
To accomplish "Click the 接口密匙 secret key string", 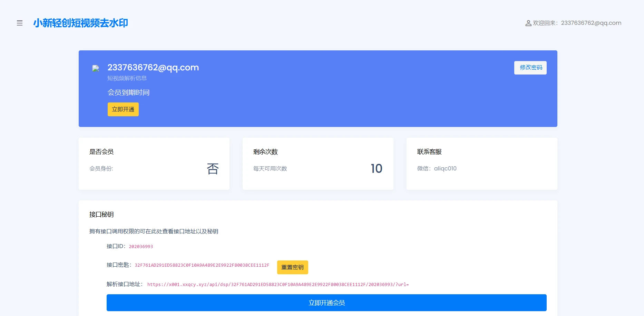I will [x=202, y=265].
